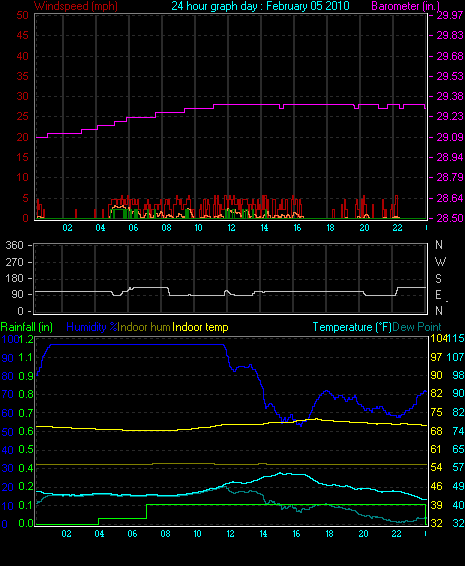465x566 pixels.
Task: Click the Indoor hum legend label
Action: [144, 327]
